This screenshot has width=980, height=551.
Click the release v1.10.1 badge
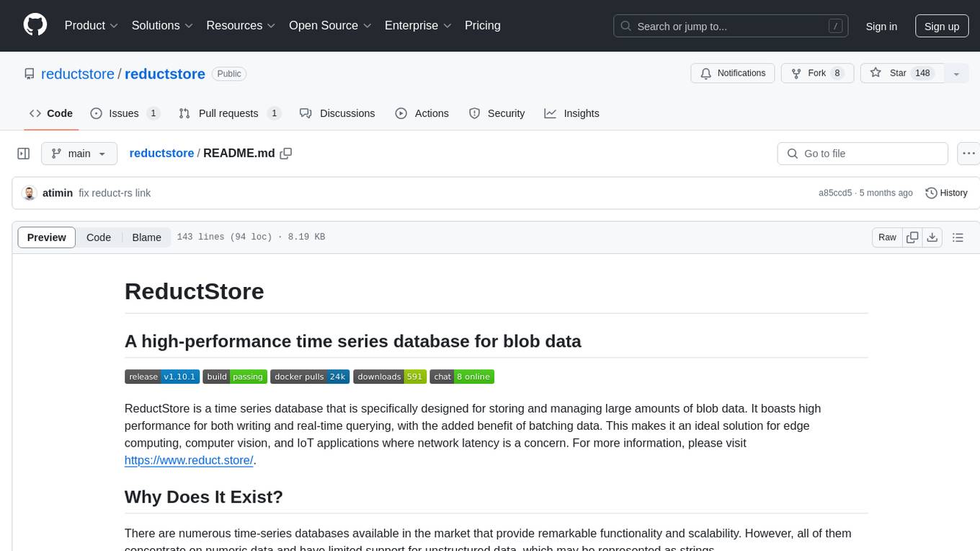162,376
